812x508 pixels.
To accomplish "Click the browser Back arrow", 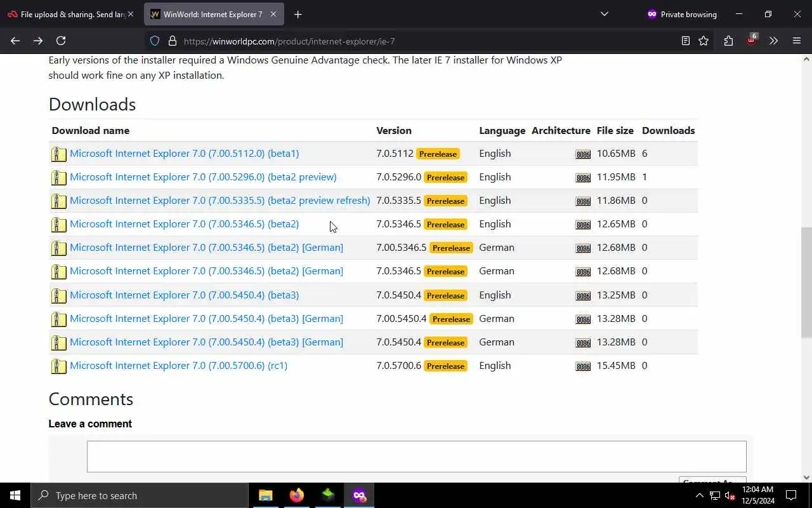I will pyautogui.click(x=15, y=41).
